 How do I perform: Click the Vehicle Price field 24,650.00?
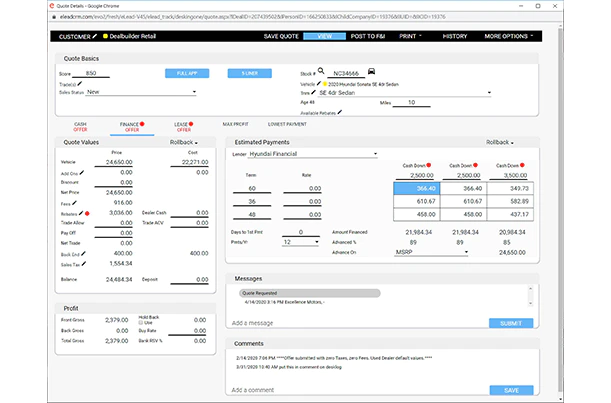[113, 162]
